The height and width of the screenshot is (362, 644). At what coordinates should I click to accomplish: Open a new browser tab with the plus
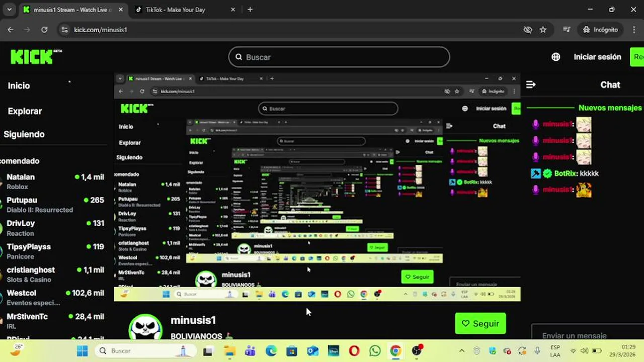tap(250, 10)
